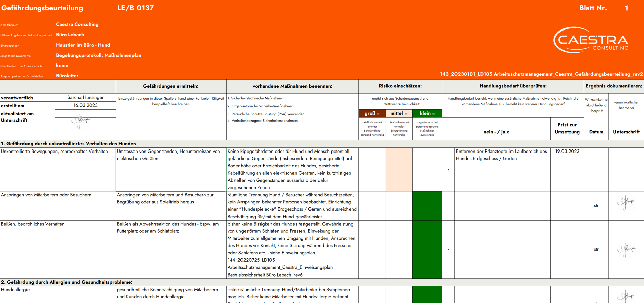Click the 'Handlungsbedarf überprüfen:' column header
644x303 pixels.
(x=513, y=86)
